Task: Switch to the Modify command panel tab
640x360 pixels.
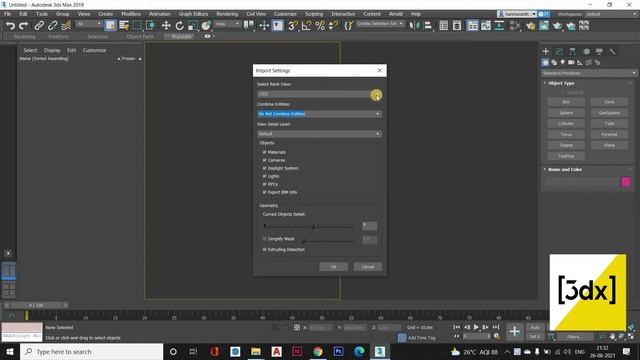Action: point(559,51)
